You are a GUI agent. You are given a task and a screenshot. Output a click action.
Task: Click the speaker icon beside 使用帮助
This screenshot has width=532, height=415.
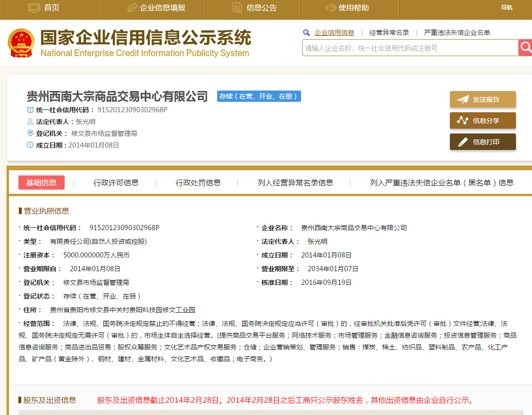click(x=330, y=8)
